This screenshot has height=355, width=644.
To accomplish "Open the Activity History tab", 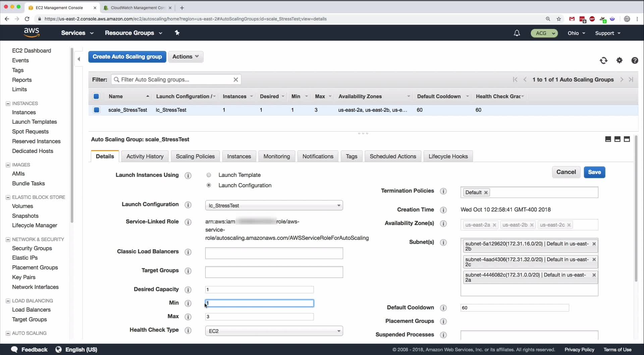I will 145,156.
